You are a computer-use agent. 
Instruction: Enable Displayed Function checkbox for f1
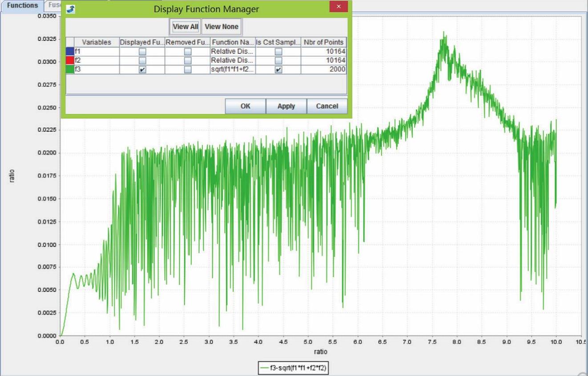pyautogui.click(x=142, y=52)
